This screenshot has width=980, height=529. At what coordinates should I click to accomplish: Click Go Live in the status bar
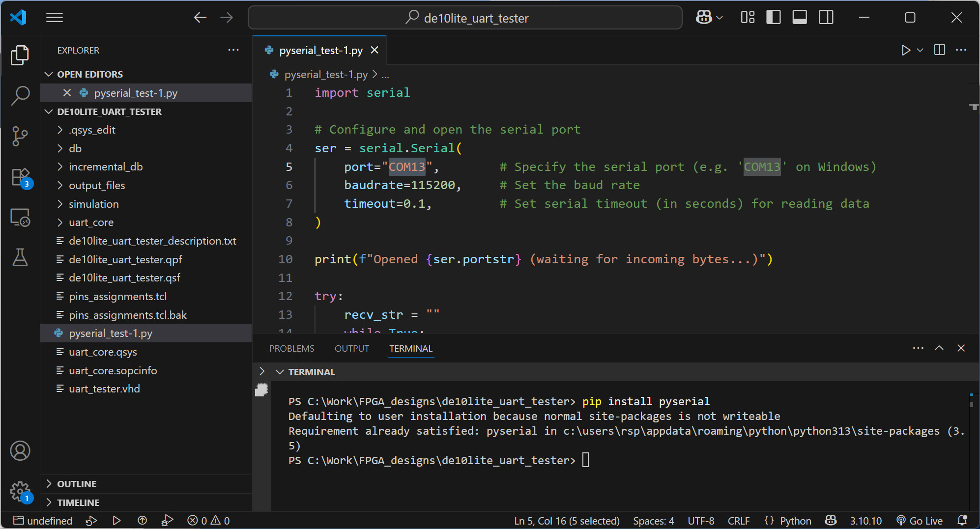[920, 521]
